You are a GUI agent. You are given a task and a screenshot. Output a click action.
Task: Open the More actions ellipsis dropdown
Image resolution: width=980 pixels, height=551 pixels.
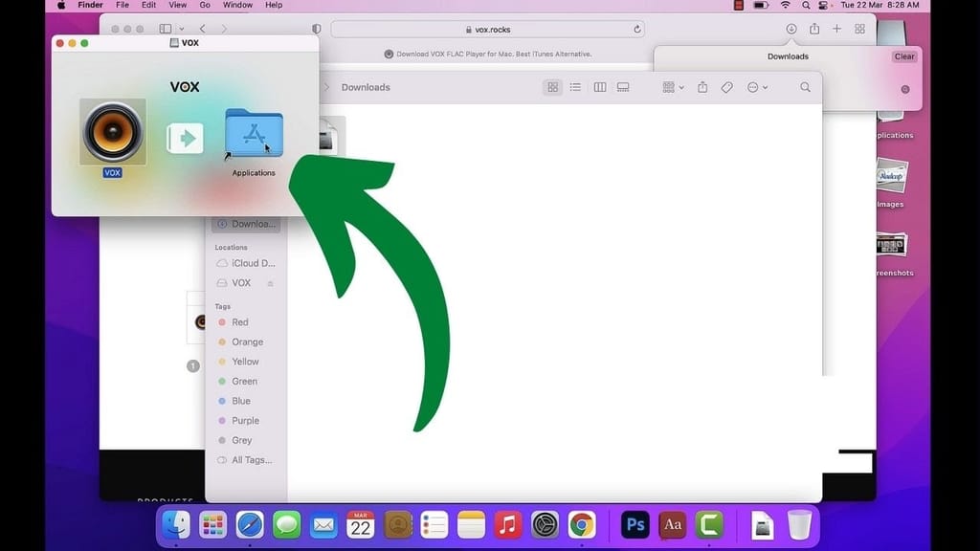(x=756, y=87)
